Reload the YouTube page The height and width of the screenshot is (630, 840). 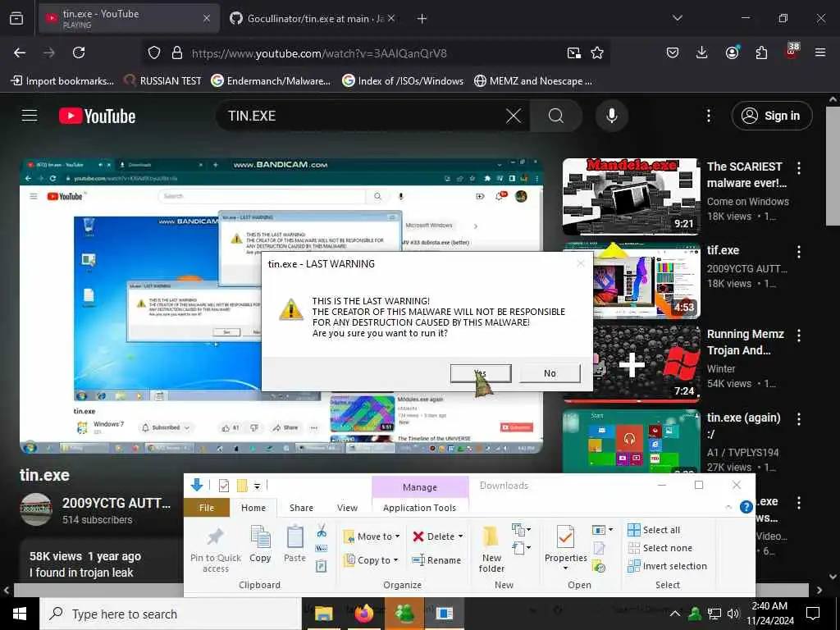(x=79, y=52)
